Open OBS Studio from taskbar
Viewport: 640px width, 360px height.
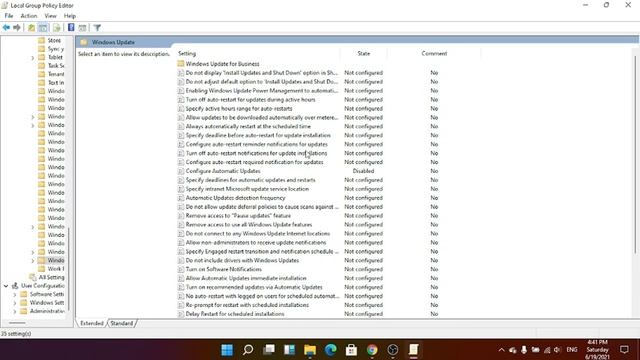pos(393,350)
